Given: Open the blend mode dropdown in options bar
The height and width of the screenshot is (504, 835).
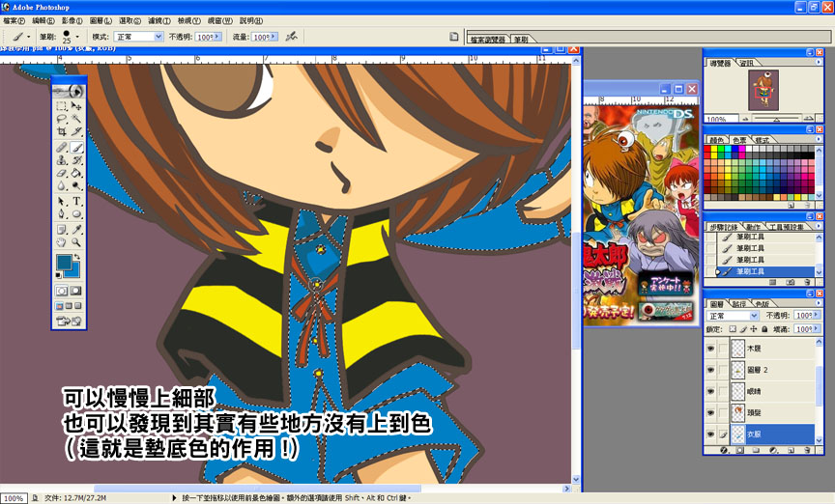Looking at the screenshot, I should point(158,36).
